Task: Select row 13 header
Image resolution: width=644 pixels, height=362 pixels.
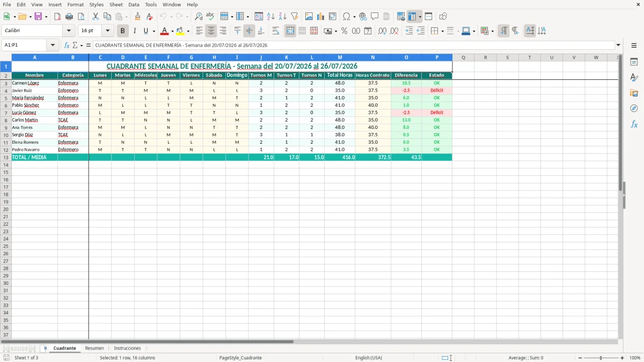Action: [x=6, y=157]
